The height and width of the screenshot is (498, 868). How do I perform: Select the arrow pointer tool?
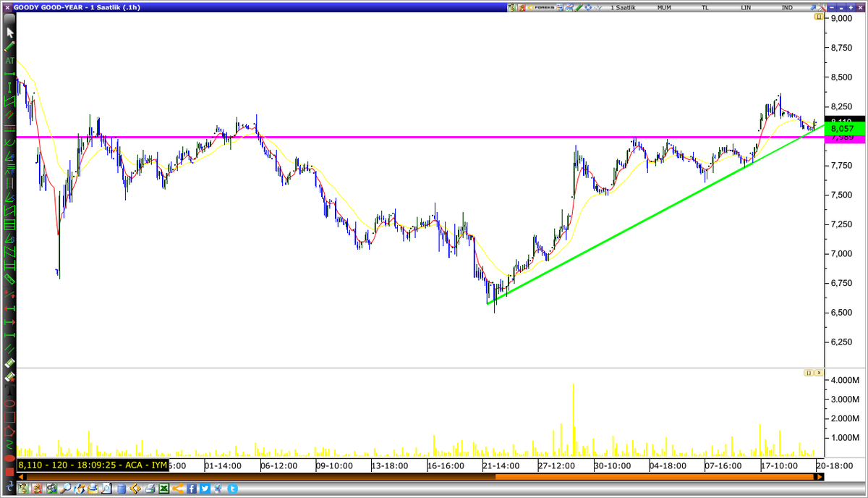coord(9,33)
